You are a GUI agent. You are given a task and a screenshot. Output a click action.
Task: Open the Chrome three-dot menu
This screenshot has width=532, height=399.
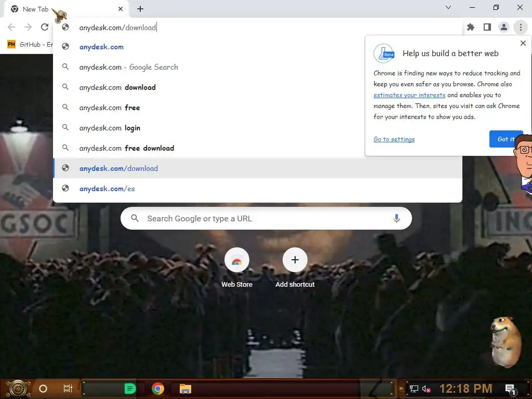[x=521, y=27]
